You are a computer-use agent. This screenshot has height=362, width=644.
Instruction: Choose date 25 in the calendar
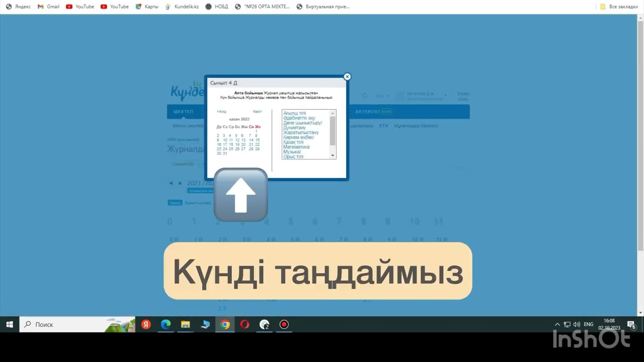[x=231, y=149]
